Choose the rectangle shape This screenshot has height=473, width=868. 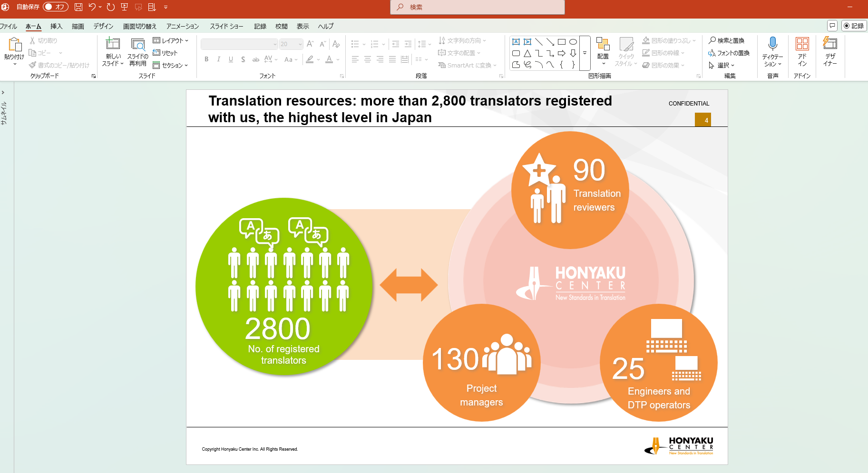tap(562, 42)
